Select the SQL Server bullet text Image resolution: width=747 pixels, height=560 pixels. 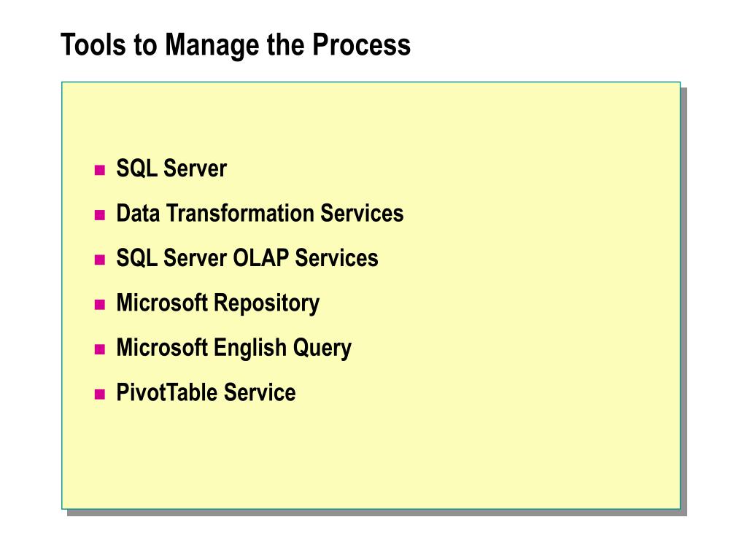(x=171, y=168)
